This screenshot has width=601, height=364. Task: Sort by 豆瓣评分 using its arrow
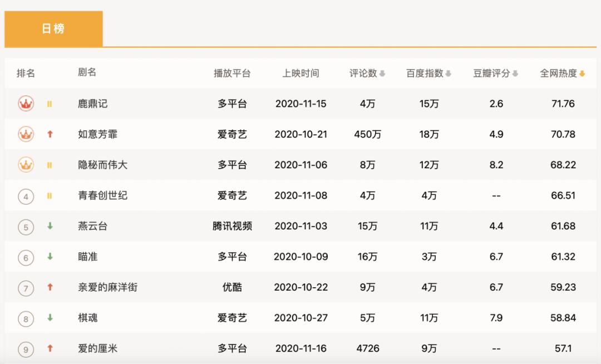click(x=515, y=73)
